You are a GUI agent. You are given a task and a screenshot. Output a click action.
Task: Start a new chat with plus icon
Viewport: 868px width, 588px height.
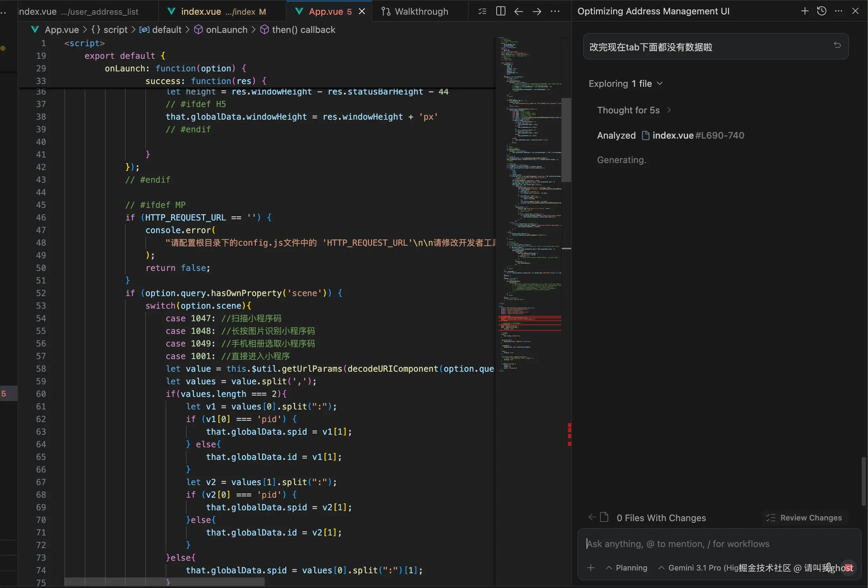click(x=805, y=11)
